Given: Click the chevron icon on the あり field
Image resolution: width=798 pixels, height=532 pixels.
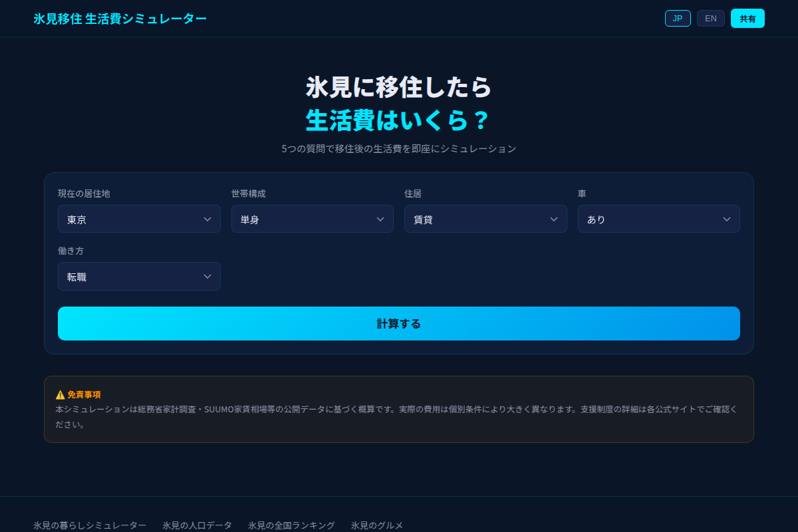Looking at the screenshot, I should (727, 218).
